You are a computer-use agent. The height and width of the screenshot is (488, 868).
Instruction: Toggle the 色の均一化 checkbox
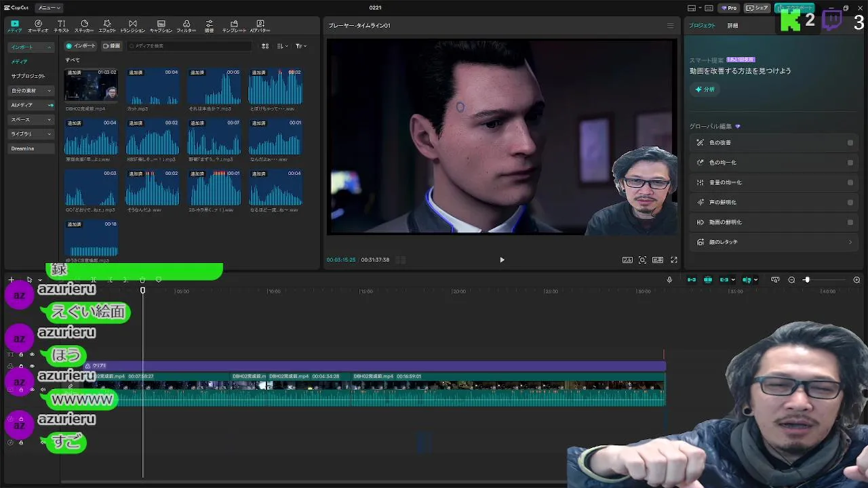point(850,163)
